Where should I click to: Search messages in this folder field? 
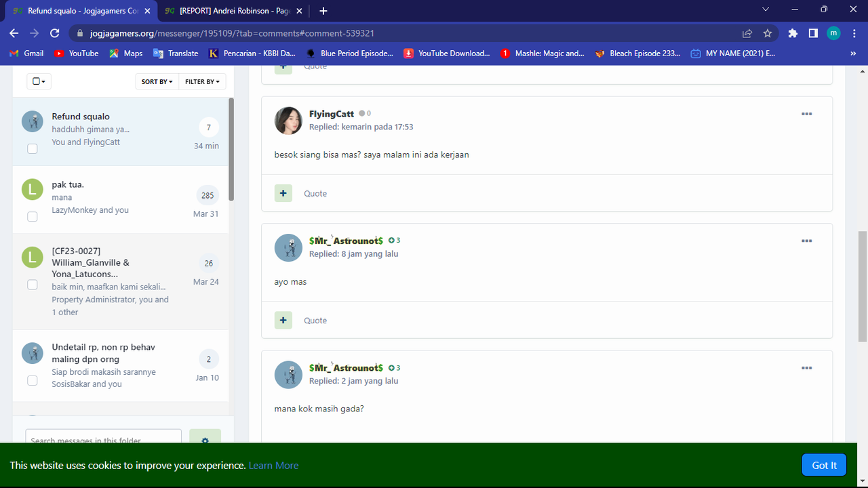coord(103,436)
